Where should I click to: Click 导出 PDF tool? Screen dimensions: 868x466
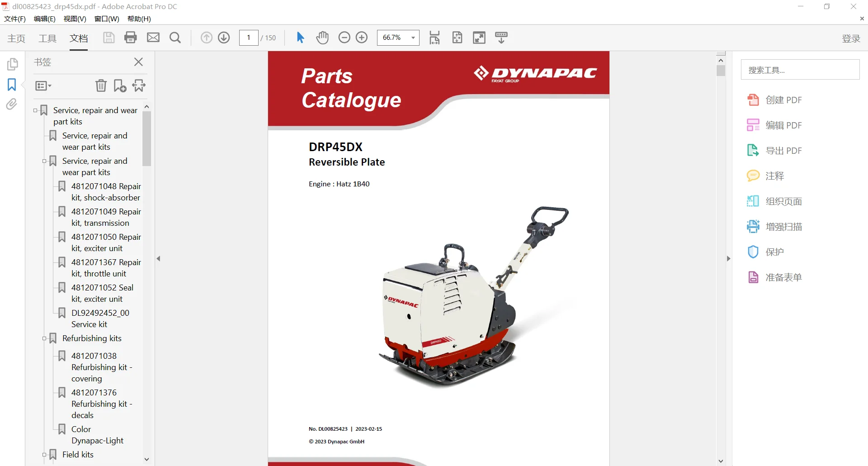pyautogui.click(x=774, y=151)
